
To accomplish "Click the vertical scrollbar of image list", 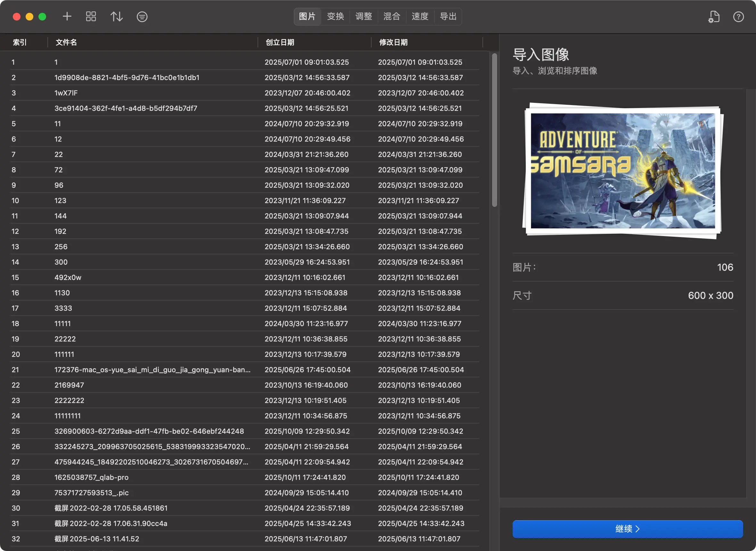I will tap(494, 130).
